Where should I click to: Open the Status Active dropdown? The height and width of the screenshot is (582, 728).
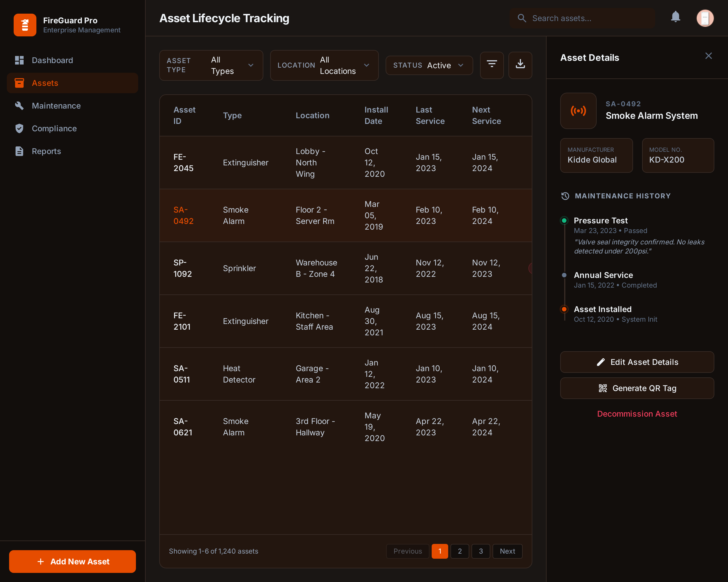point(429,65)
